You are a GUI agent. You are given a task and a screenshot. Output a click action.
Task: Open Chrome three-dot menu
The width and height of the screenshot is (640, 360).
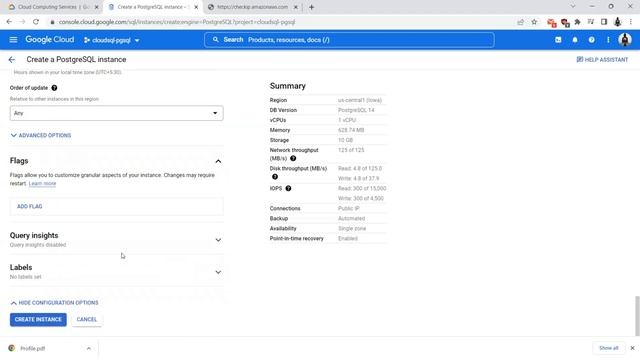tap(631, 22)
